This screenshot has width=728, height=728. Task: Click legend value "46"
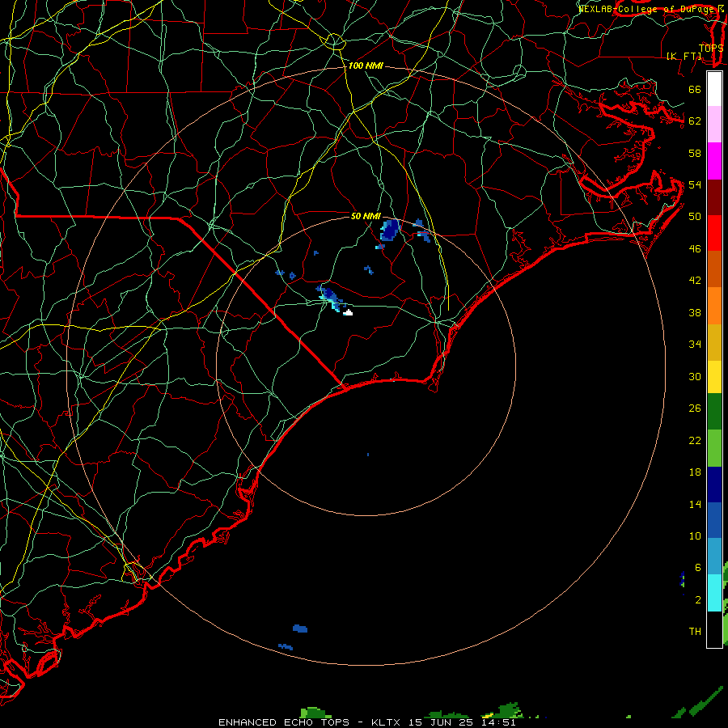point(695,249)
